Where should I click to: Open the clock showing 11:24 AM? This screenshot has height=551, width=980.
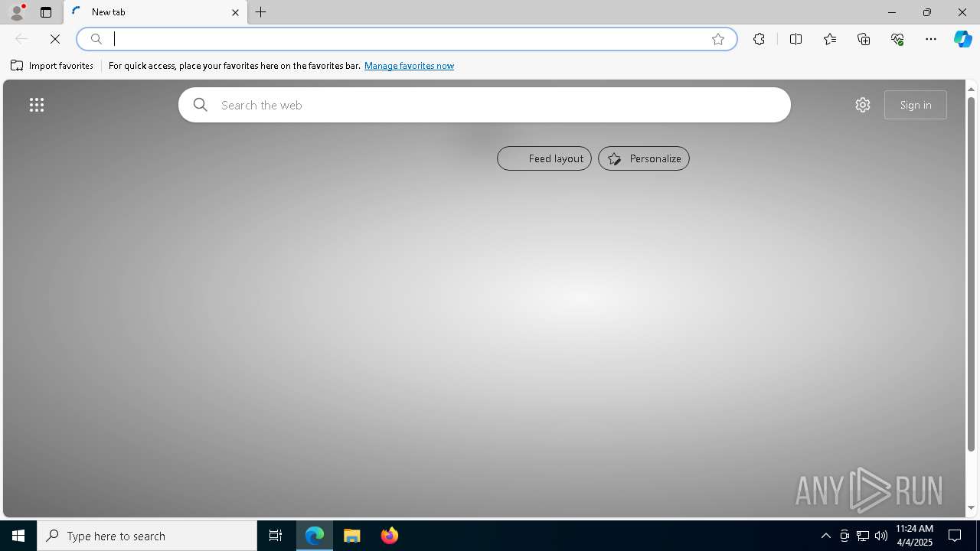[x=915, y=536]
